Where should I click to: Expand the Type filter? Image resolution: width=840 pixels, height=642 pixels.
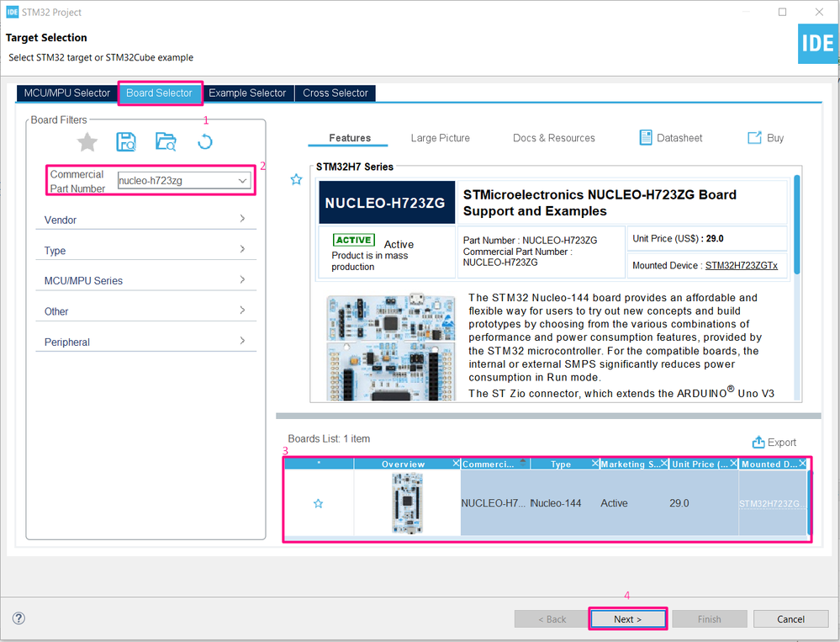[145, 250]
